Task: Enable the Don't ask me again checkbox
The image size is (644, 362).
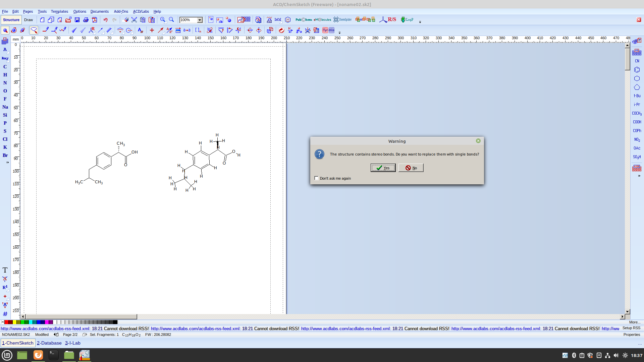Action: [316, 178]
